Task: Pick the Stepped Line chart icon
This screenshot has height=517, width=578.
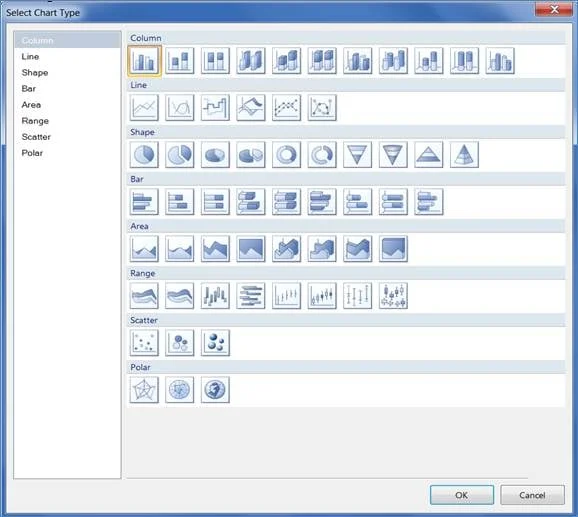Action: [215, 108]
